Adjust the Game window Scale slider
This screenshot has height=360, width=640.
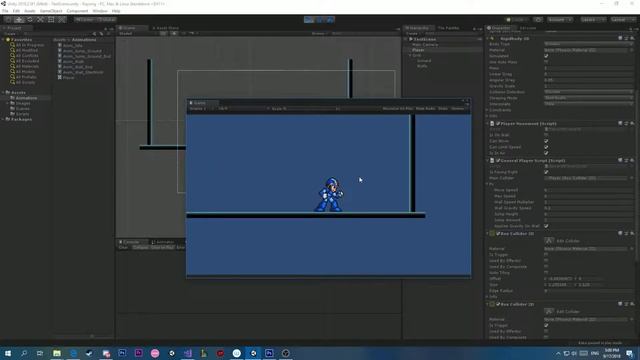[313, 109]
